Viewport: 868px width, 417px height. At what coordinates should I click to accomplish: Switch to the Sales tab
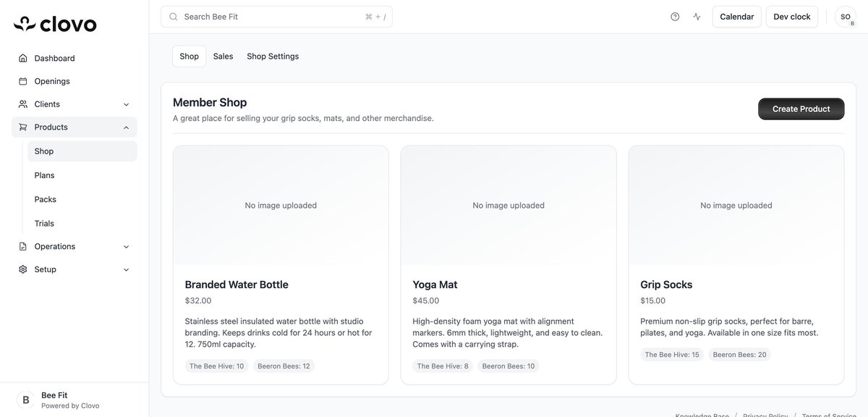pyautogui.click(x=224, y=56)
